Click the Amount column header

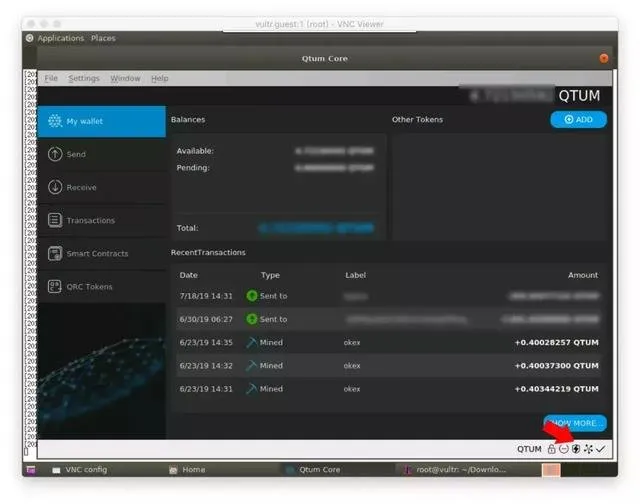(x=583, y=275)
